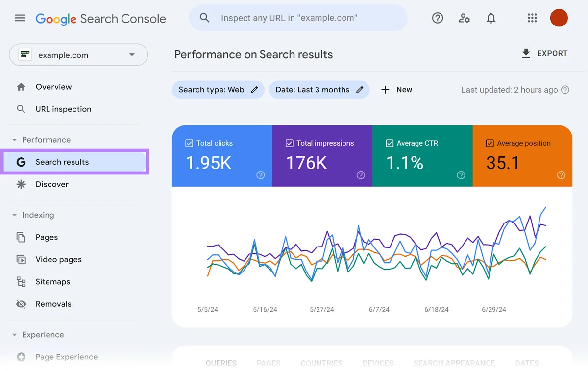Click the EXPORT button label
Viewport: 588px width, 371px height.
coord(552,53)
